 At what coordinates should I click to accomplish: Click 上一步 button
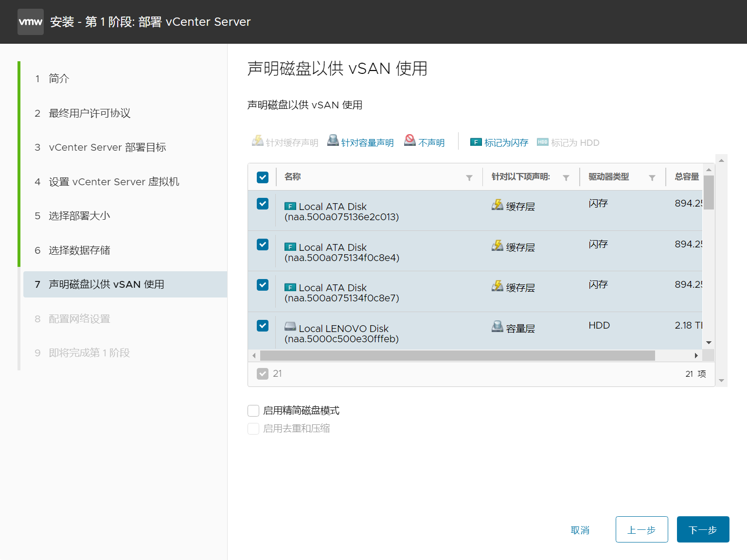point(642,529)
